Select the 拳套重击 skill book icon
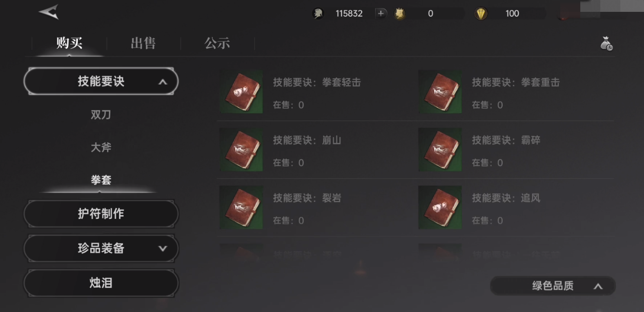Viewport: 644px width, 312px height. pos(440,91)
